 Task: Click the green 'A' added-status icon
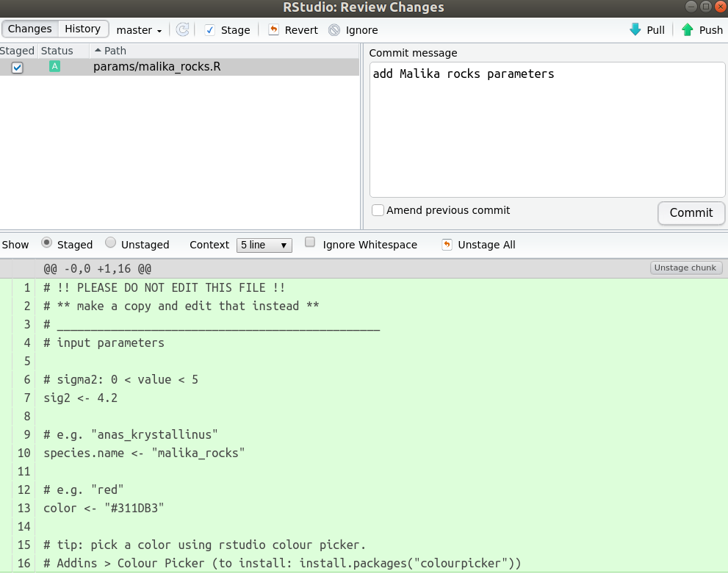point(54,66)
